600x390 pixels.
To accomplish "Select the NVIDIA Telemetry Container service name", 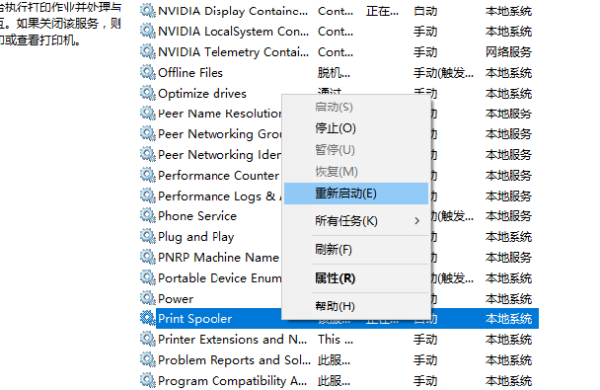I will 233,52.
